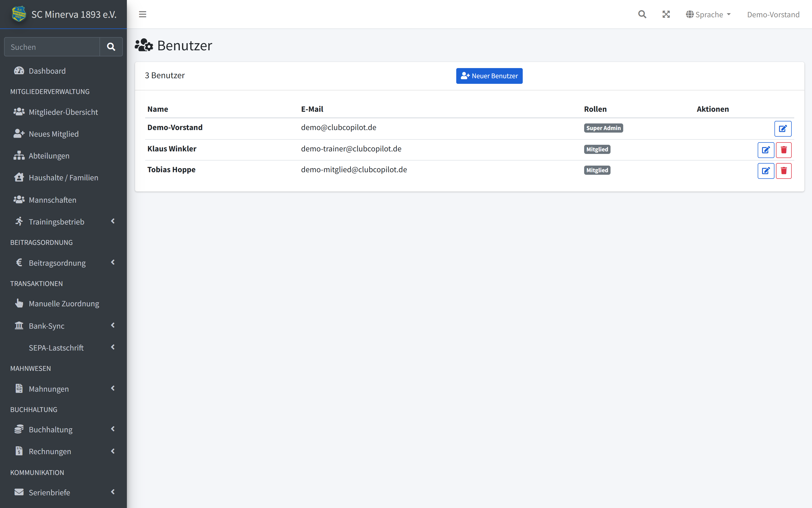This screenshot has height=508, width=812.
Task: Edit the Demo-Vorstand user
Action: tap(783, 129)
